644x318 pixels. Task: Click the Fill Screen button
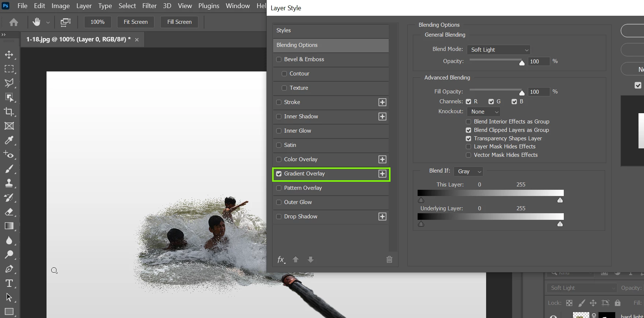(179, 22)
